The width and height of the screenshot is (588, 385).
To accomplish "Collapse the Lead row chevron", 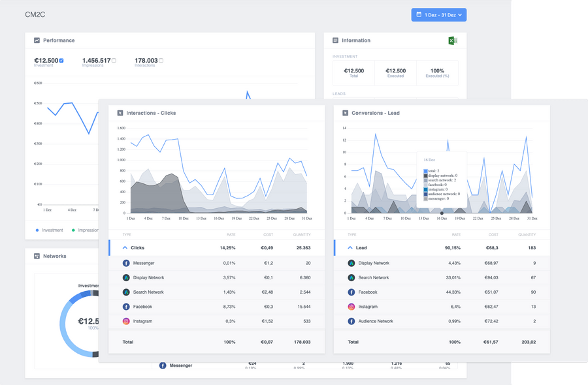I will tap(350, 248).
